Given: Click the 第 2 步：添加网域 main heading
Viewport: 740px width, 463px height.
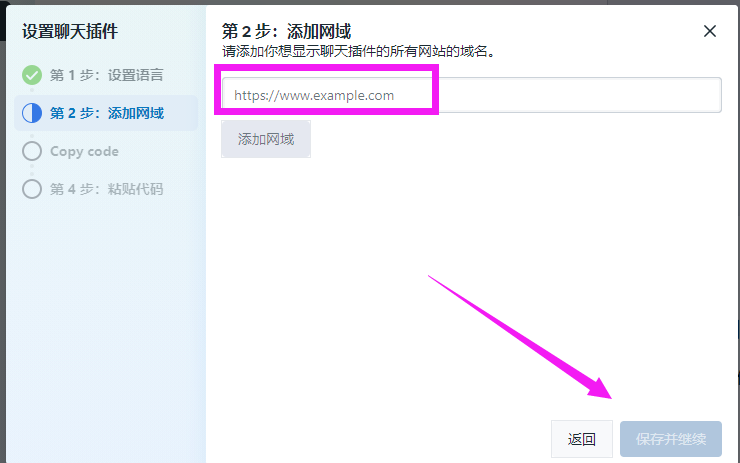Looking at the screenshot, I should 286,31.
